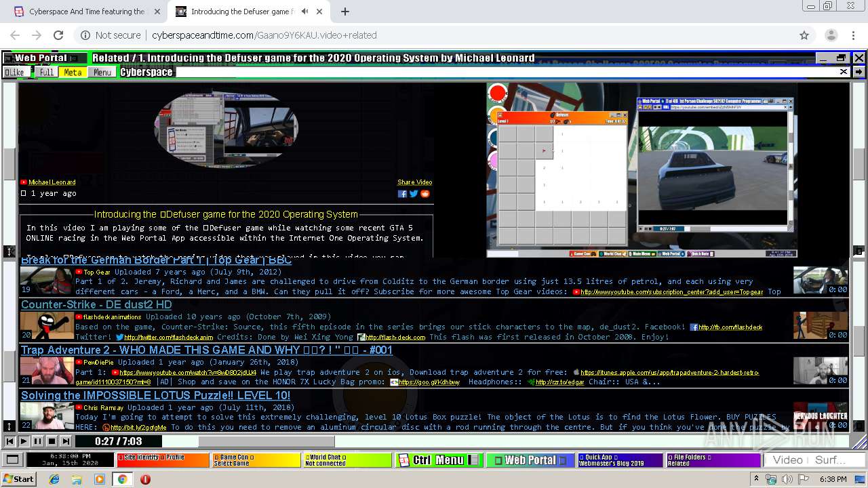868x488 pixels.
Task: Click the Counter-Strike stick figure thumbnail numbered 20
Action: tap(46, 326)
